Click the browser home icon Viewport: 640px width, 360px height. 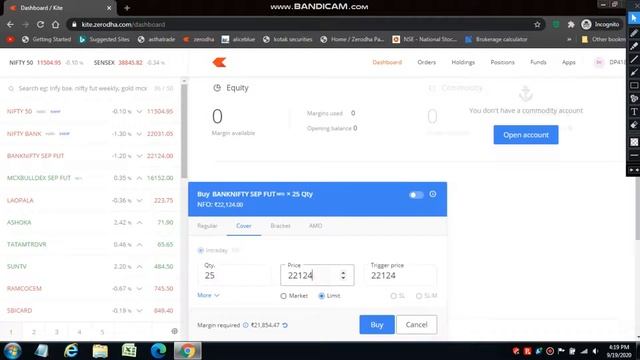56,24
